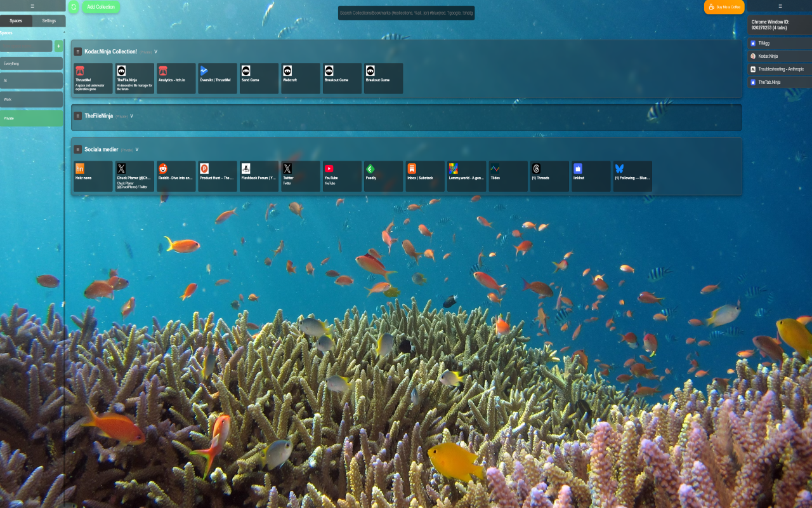This screenshot has height=508, width=812.
Task: Open the Reddit bookmark tile
Action: [x=176, y=176]
